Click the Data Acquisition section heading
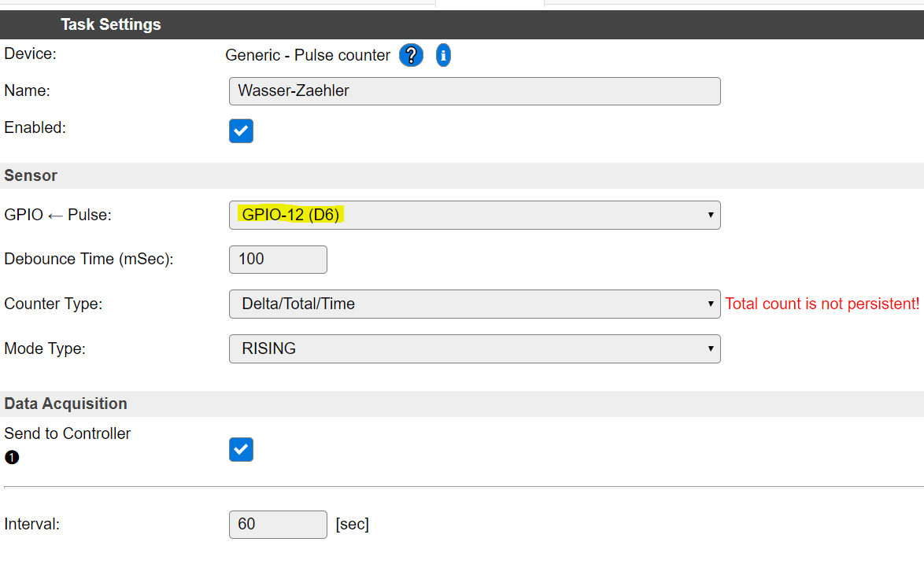924x564 pixels. point(65,404)
